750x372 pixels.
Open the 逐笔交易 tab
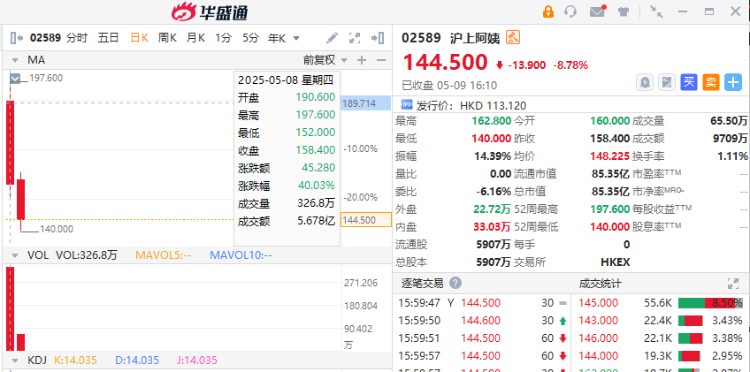pos(422,284)
